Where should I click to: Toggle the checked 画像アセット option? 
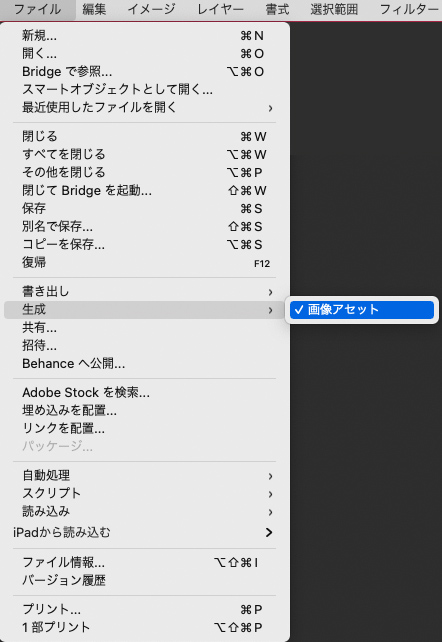click(362, 310)
